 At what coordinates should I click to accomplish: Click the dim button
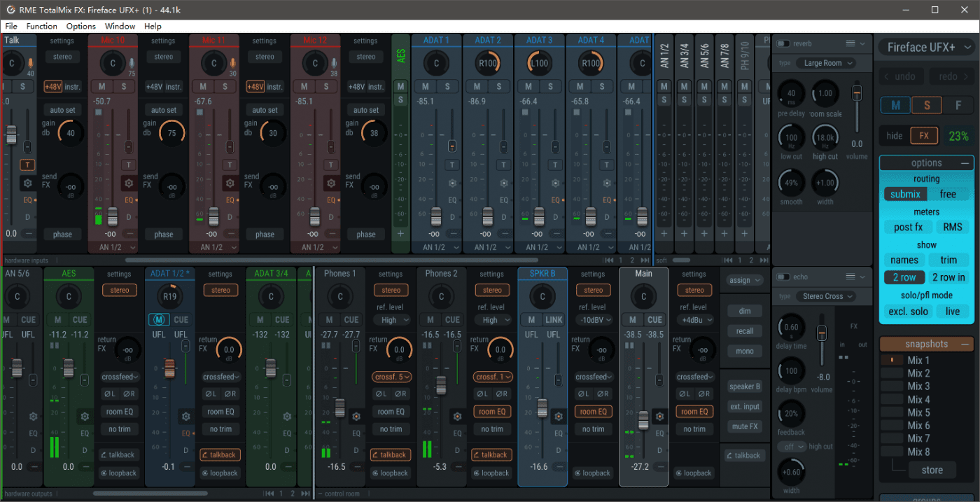pos(744,312)
